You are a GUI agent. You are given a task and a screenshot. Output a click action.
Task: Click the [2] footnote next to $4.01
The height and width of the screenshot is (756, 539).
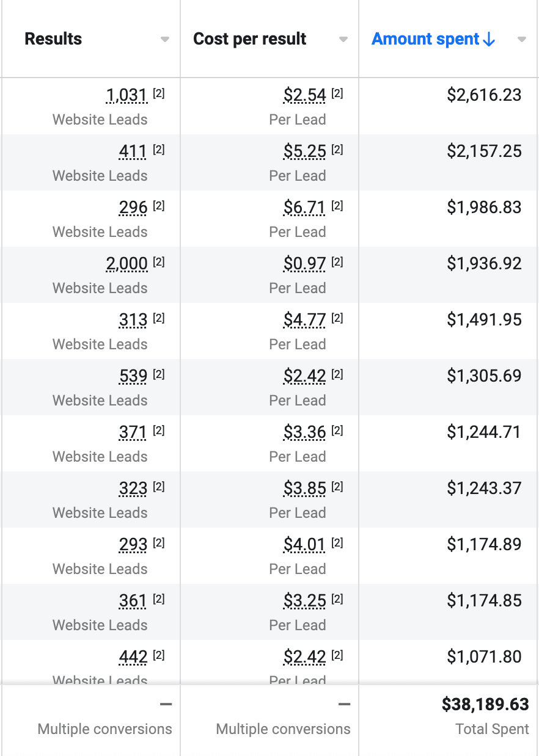pos(337,543)
